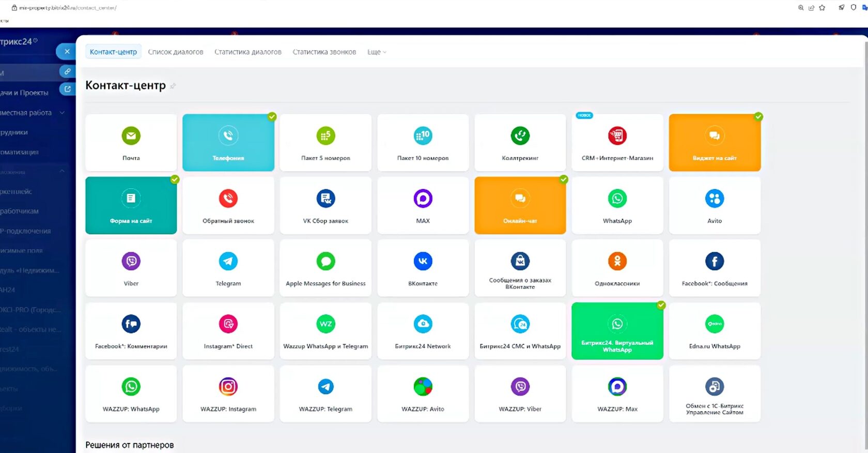
Task: Open Обмен с 1С-Битрикс tile icon
Action: point(715,387)
